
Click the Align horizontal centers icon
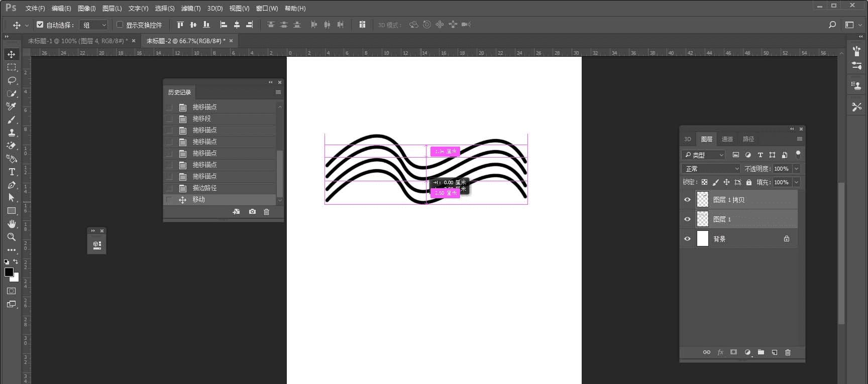[x=237, y=25]
